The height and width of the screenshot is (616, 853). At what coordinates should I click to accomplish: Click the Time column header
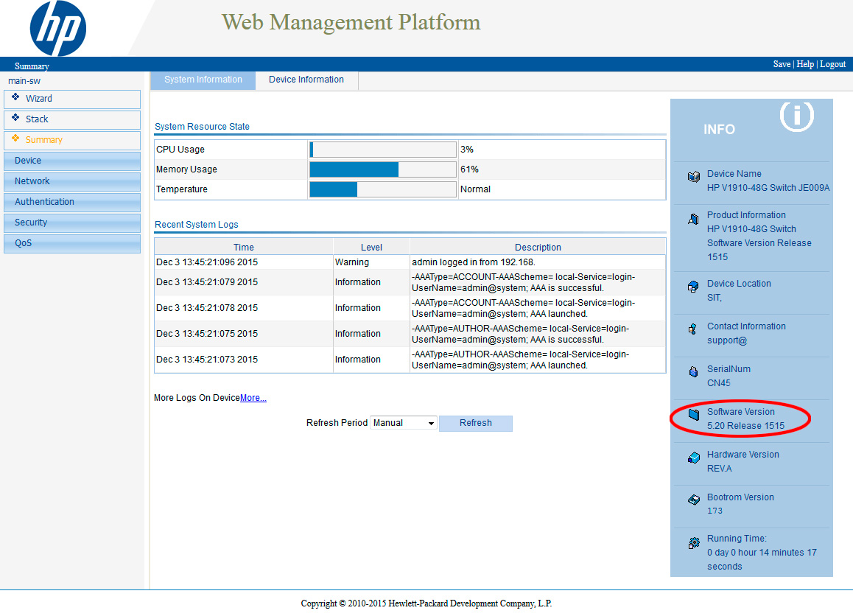244,247
